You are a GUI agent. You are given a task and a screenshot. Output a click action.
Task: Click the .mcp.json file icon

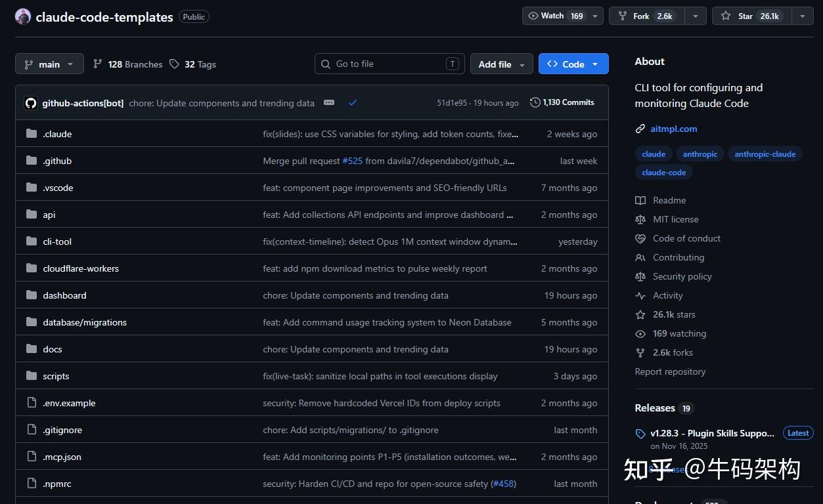point(32,457)
